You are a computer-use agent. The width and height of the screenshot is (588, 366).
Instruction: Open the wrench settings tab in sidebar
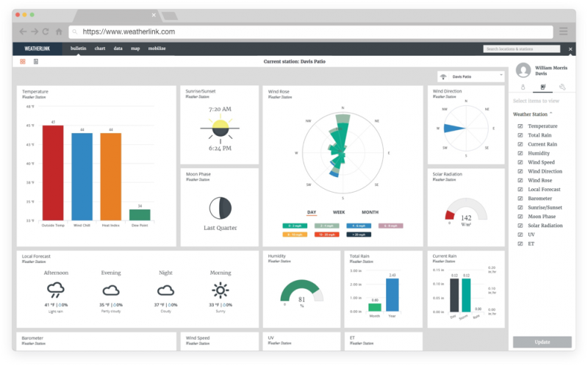[562, 87]
